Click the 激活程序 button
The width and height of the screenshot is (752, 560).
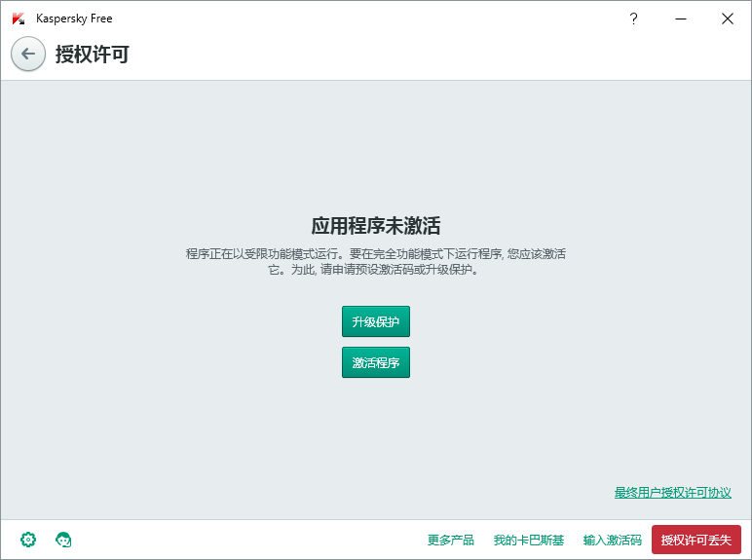[376, 362]
